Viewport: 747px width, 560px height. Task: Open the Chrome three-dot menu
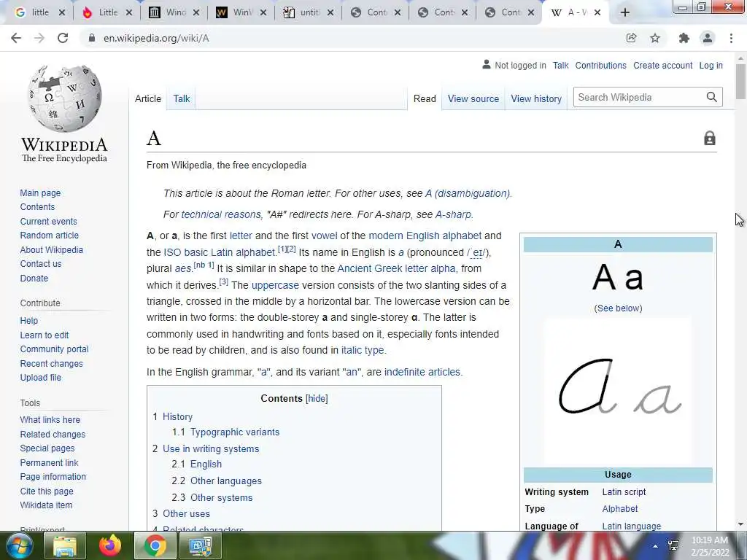[x=731, y=38]
